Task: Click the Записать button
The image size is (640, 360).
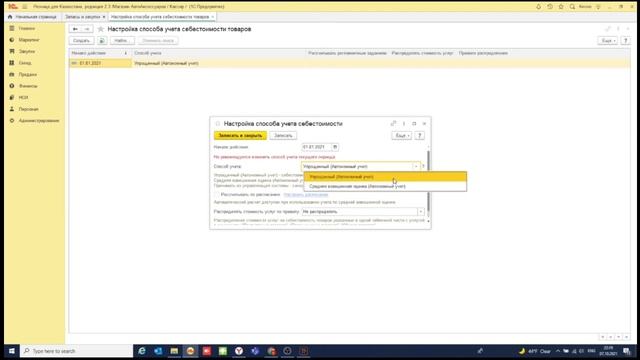Action: 283,136
